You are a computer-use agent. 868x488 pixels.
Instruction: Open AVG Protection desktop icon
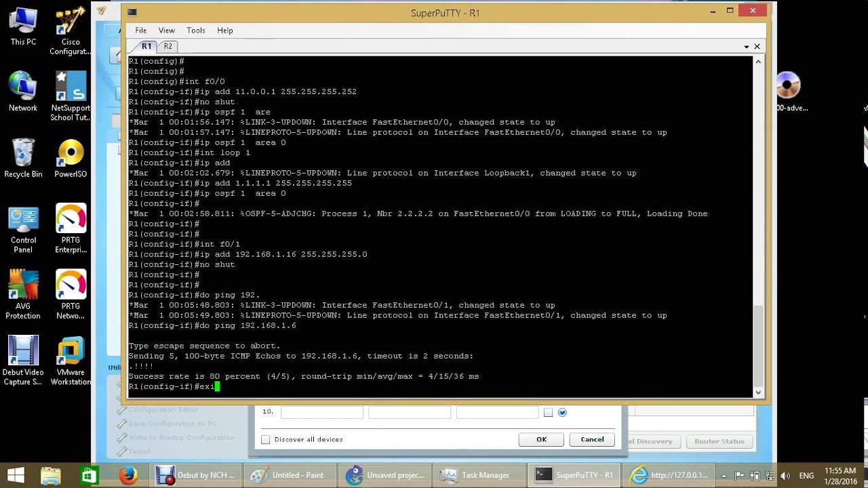(23, 295)
